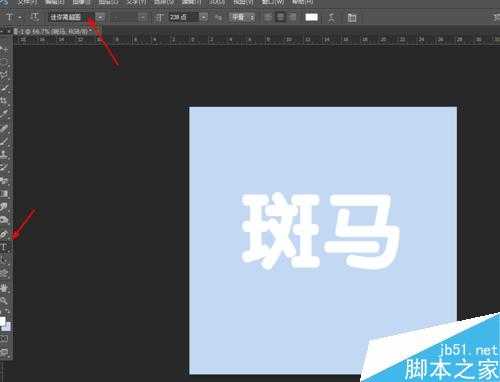Select the Blur tool
The image size is (500, 382).
coord(4,207)
